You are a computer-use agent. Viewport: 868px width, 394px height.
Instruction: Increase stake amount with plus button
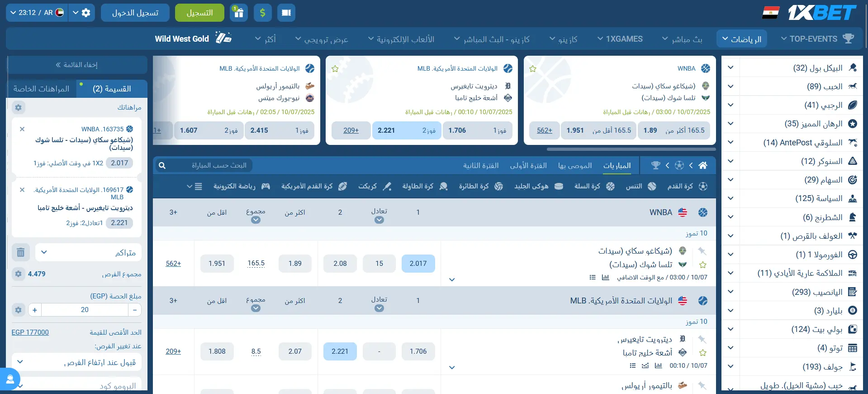(34, 310)
